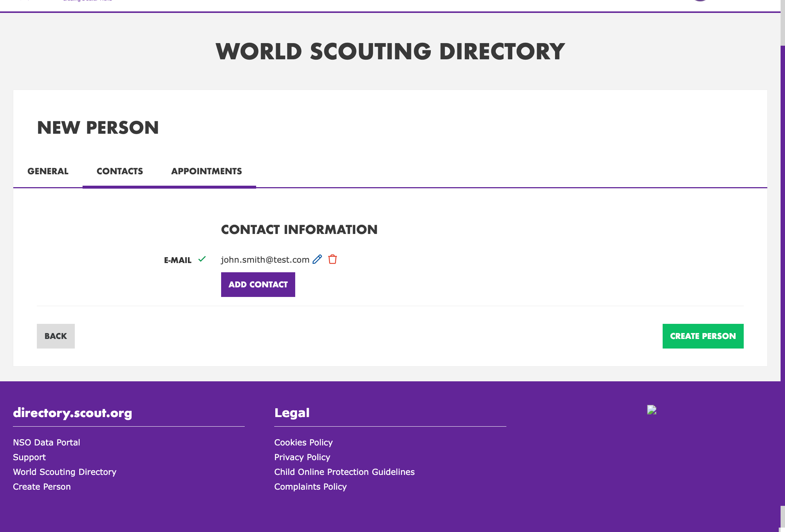Screen dimensions: 785x532
Task: Click the john.smith@test.com email text
Action: pos(265,260)
